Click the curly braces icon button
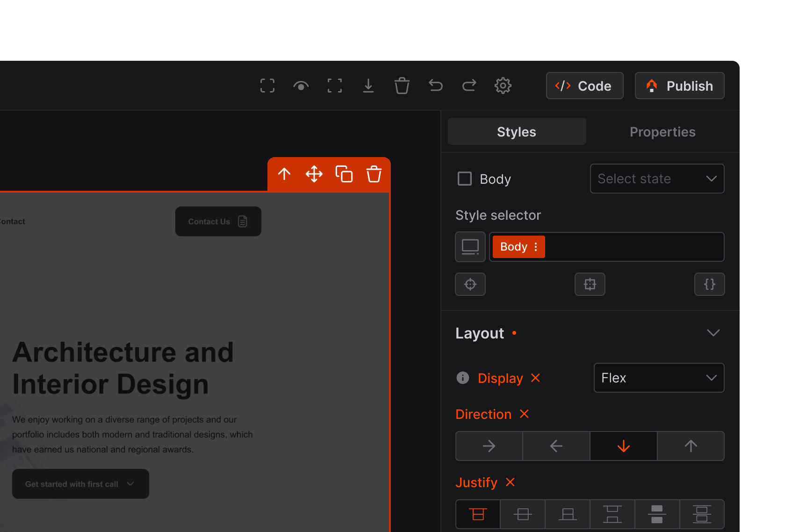The height and width of the screenshot is (532, 806). point(710,284)
